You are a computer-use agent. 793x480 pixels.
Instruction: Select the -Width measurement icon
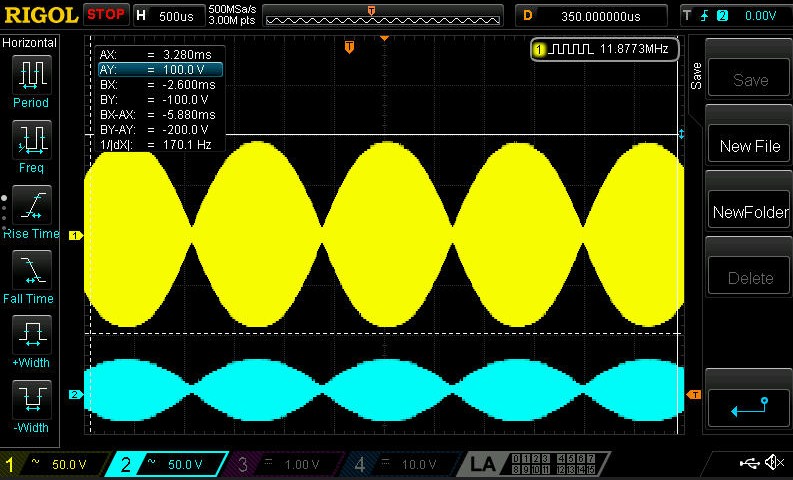31,401
